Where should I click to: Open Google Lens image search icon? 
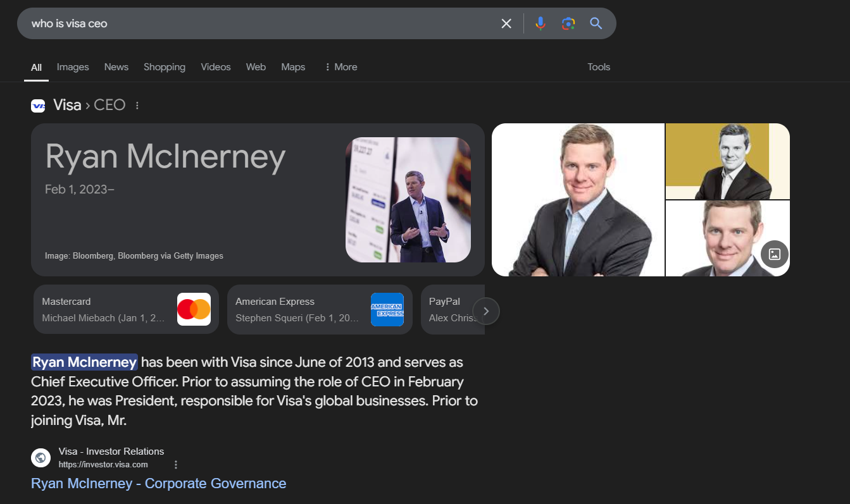click(568, 23)
